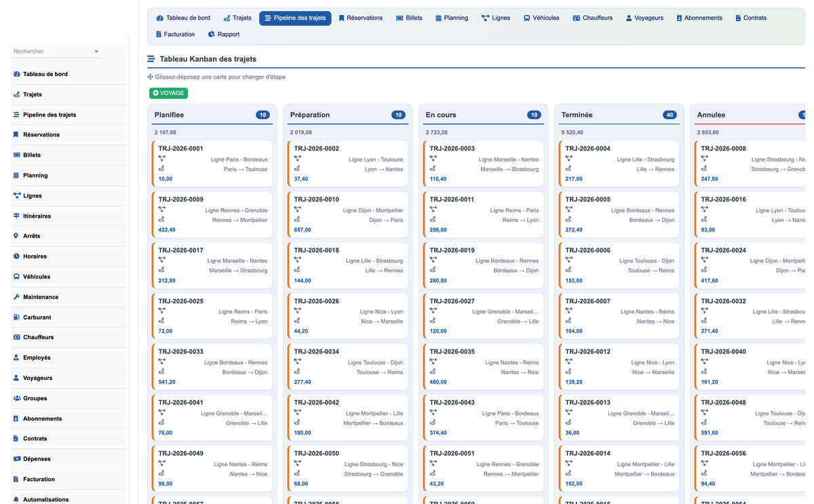Open the Voyageurs top tab
This screenshot has height=504, width=814.
click(644, 18)
